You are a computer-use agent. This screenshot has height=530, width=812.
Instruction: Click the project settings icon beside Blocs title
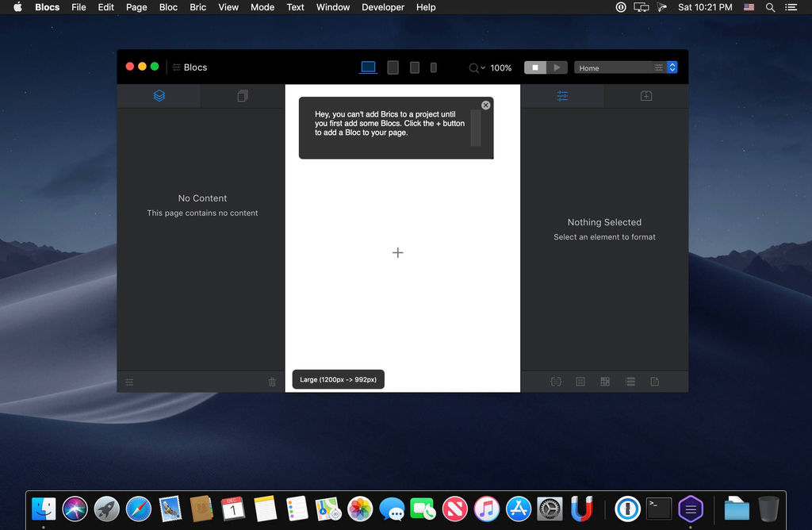point(177,67)
